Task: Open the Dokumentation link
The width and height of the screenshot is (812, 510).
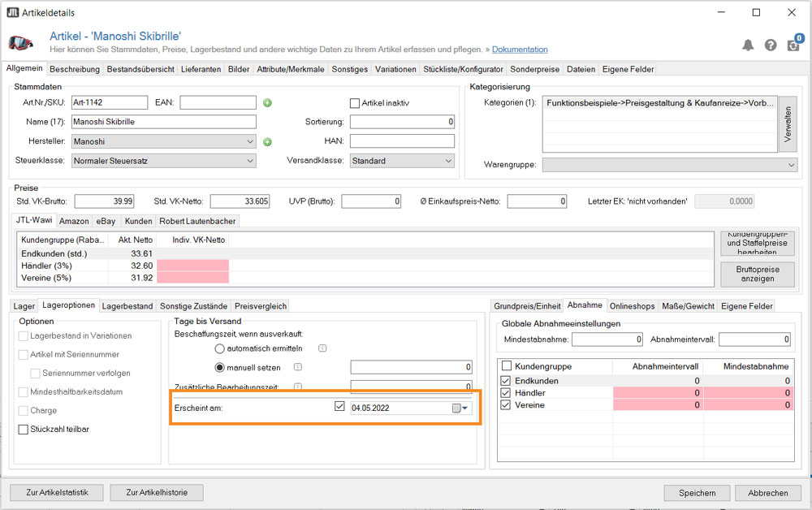Action: 520,50
